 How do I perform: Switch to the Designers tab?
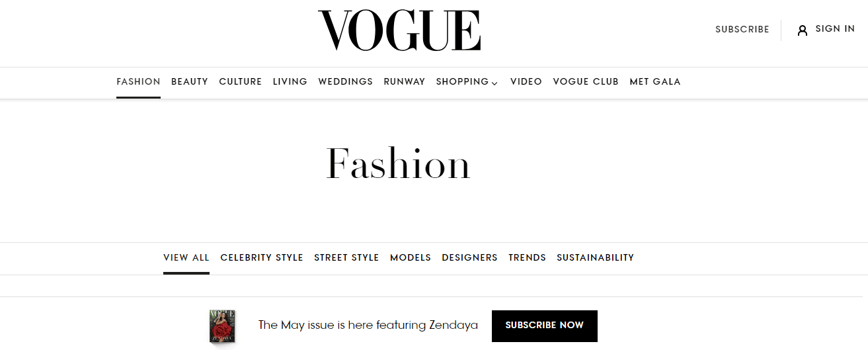(469, 258)
